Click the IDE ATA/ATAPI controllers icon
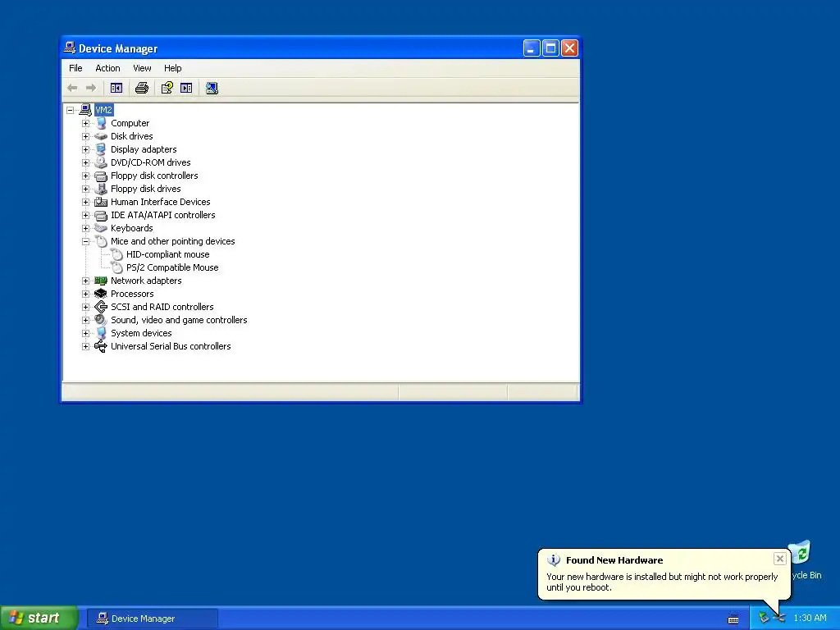Image resolution: width=840 pixels, height=630 pixels. tap(101, 216)
